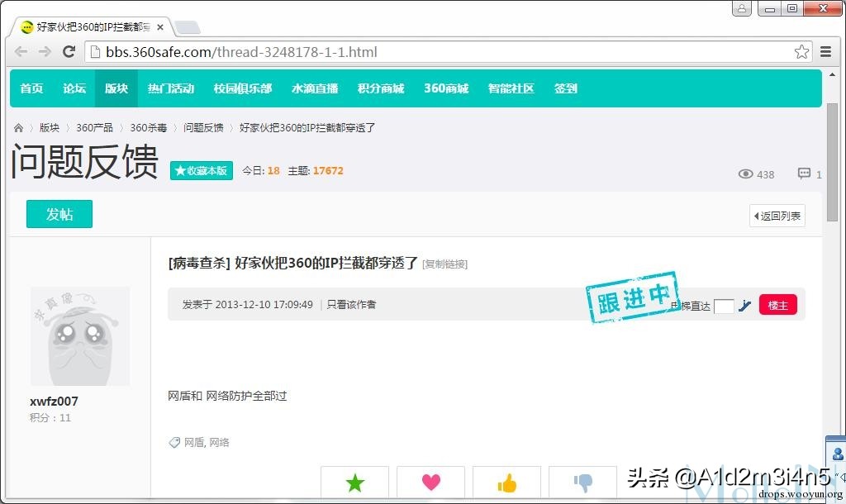The image size is (846, 504).
Task: Open the 版块 breadcrumb link
Action: [x=49, y=128]
